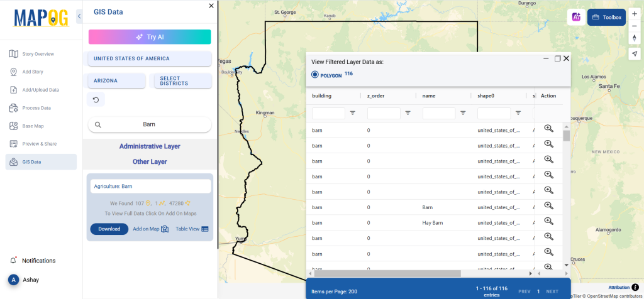Screen dimensions: 644x299
Task: Go to NEXT page of entries
Action: tap(552, 291)
